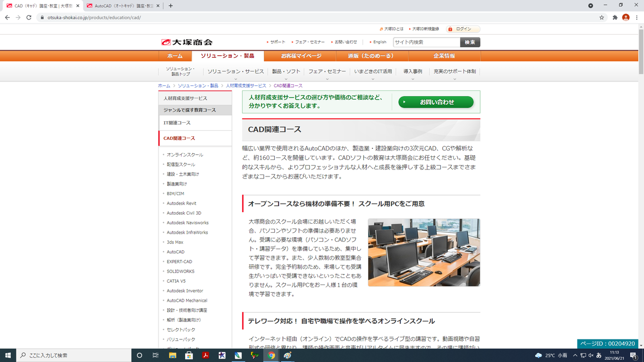Open SOLIDWORKS sidebar item

pos(181,271)
